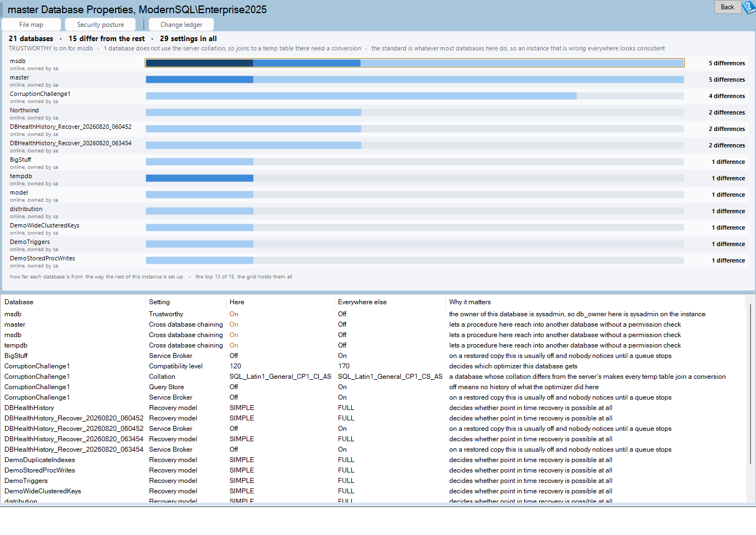The width and height of the screenshot is (756, 535).
Task: Select the distribution chart row label
Action: pos(26,209)
